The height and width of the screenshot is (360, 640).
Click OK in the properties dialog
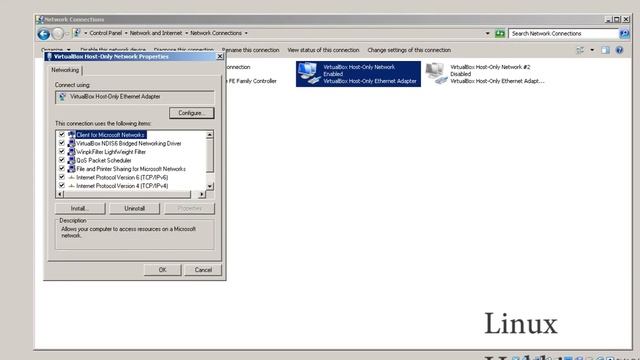point(162,270)
